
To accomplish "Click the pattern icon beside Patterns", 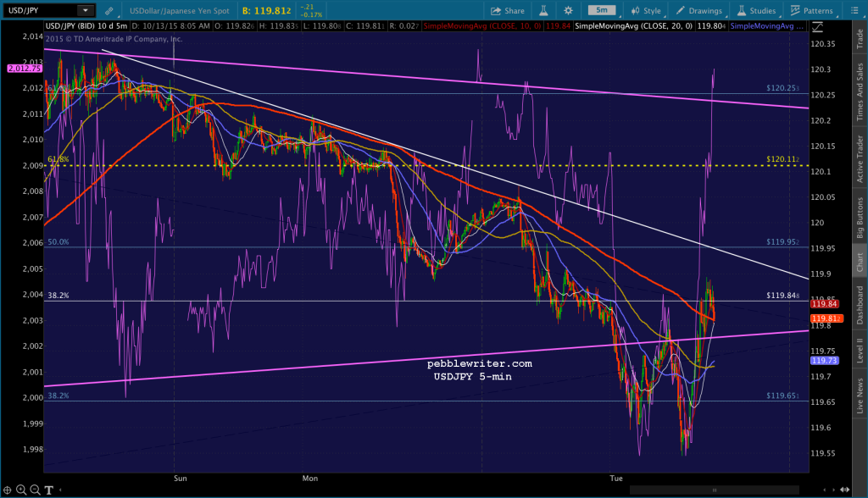I will pos(795,10).
